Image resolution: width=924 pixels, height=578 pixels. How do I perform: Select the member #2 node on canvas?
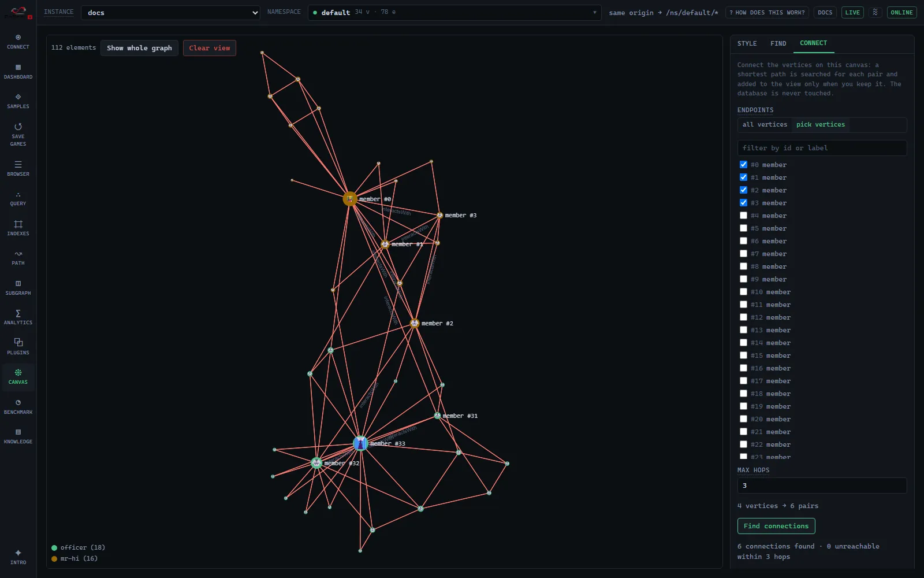coord(414,323)
